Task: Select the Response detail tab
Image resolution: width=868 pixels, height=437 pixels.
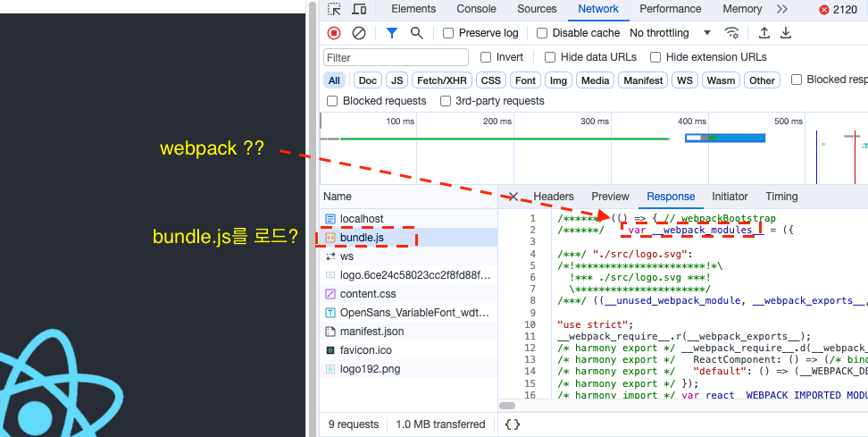Action: pos(671,197)
